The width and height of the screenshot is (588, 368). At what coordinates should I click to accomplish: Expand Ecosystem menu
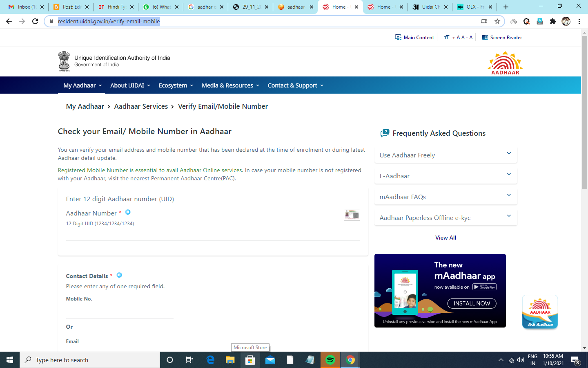(176, 85)
